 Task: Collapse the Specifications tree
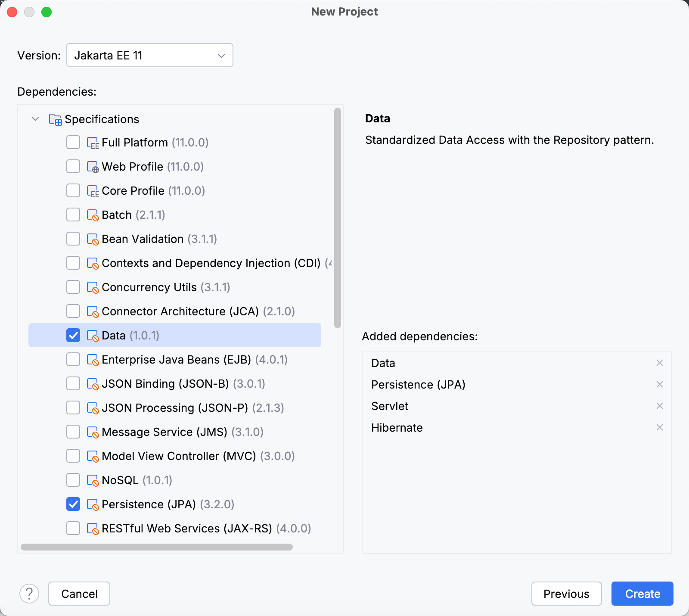coord(35,119)
